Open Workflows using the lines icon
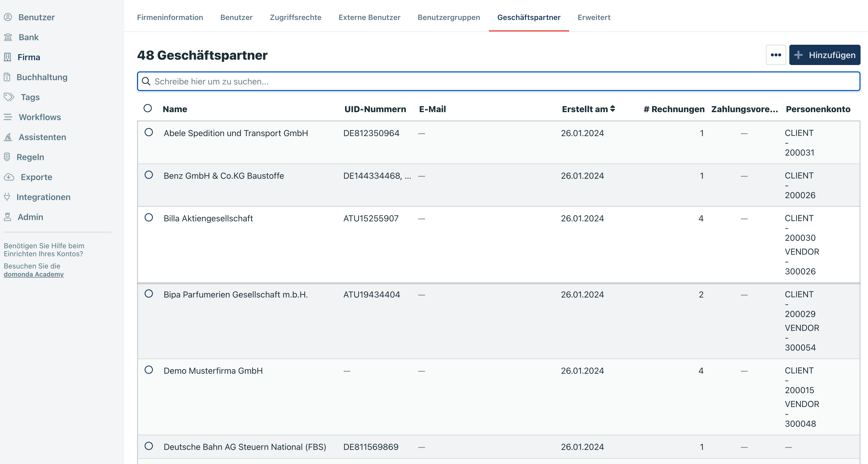The image size is (868, 464). tap(8, 117)
